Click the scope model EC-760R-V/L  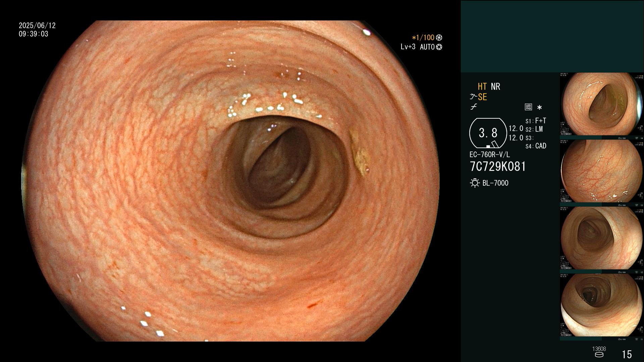coord(490,155)
